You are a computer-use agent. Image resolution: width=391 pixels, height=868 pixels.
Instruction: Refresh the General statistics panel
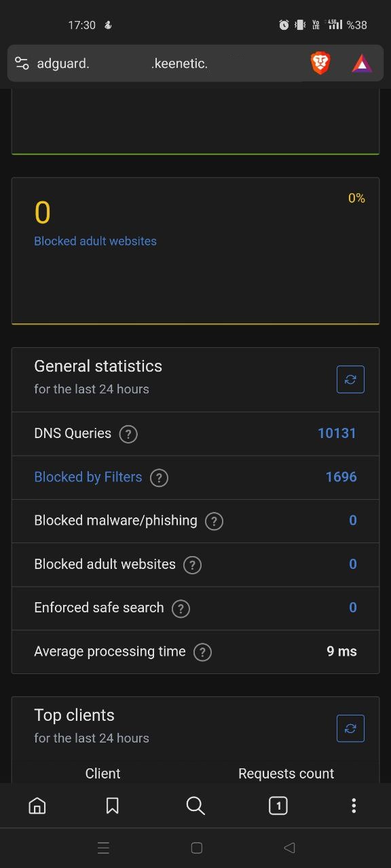pyautogui.click(x=350, y=379)
